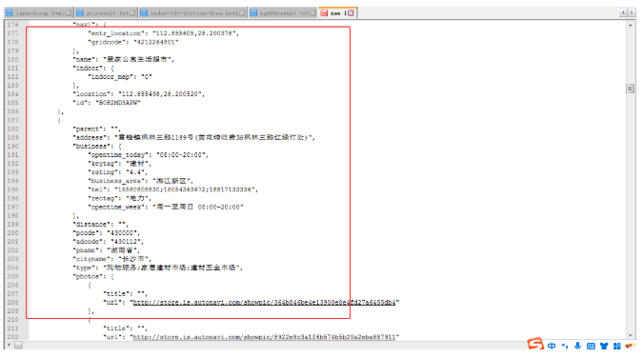This screenshot has width=644, height=358.
Task: Click line number 176 in the margin
Action: 12,25
